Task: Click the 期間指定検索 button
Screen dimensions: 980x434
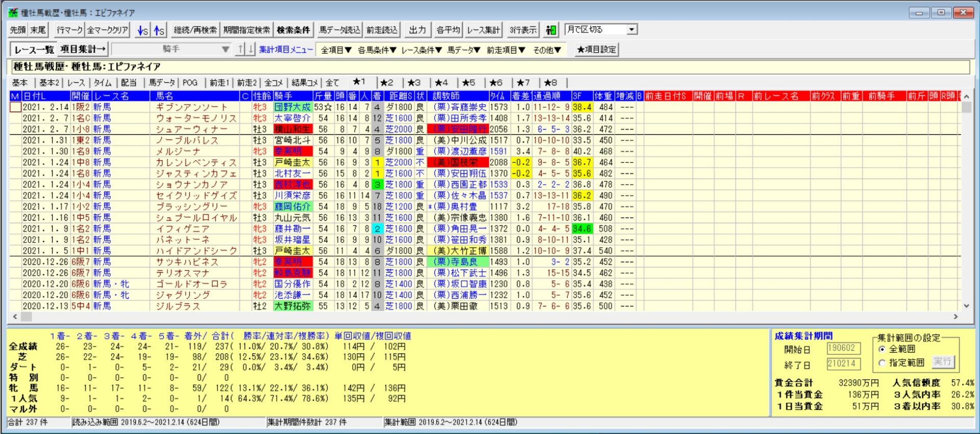Action: [x=247, y=30]
